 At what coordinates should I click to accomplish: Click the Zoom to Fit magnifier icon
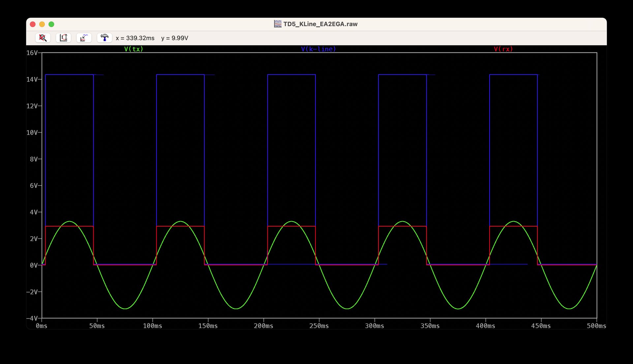pos(43,38)
